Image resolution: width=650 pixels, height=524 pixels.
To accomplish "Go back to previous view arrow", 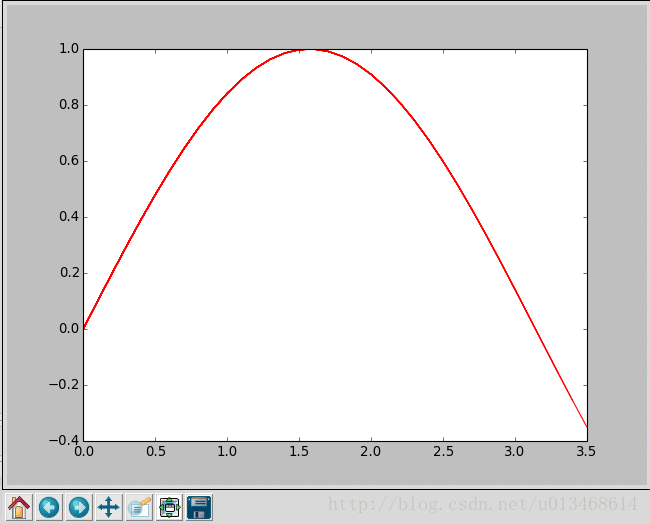I will 49,507.
